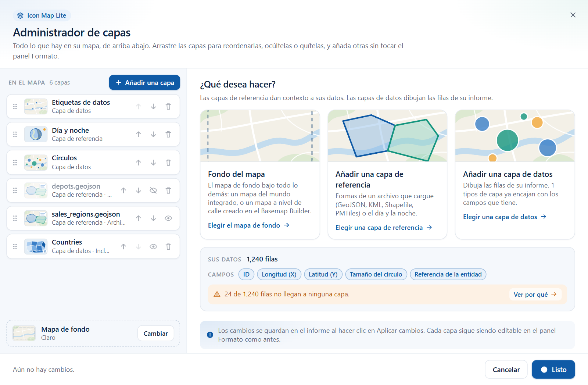Delete the Etiquetas de datos layer

pyautogui.click(x=168, y=107)
